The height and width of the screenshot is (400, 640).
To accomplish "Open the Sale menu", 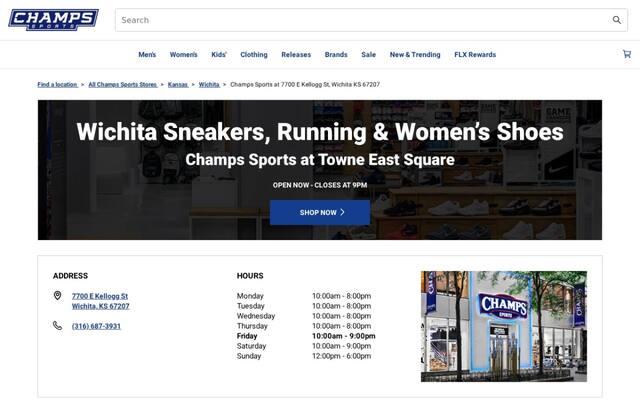I will tap(368, 55).
